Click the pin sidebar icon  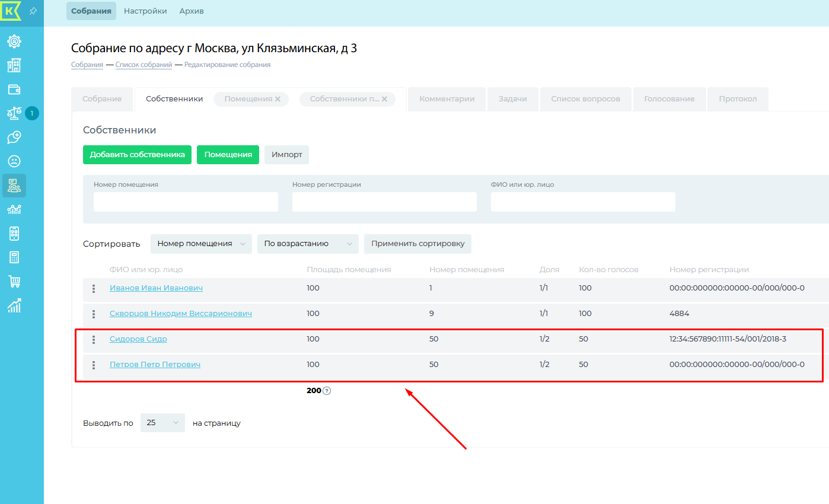click(33, 11)
